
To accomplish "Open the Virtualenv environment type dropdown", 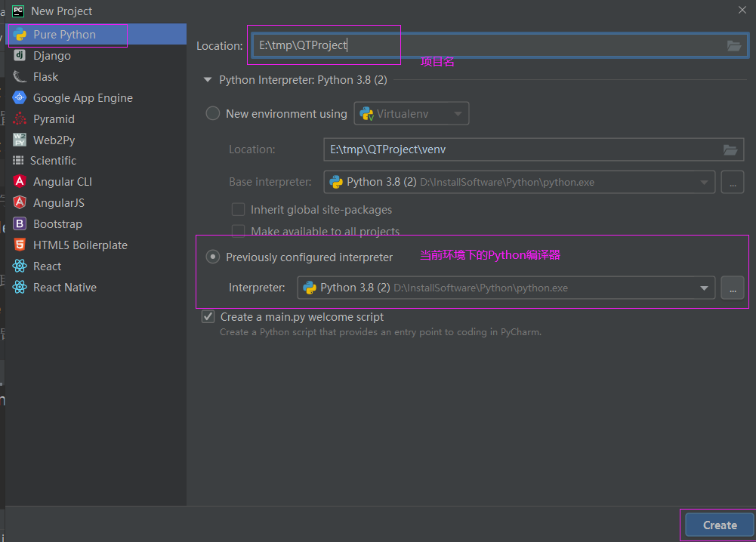I will [x=412, y=114].
